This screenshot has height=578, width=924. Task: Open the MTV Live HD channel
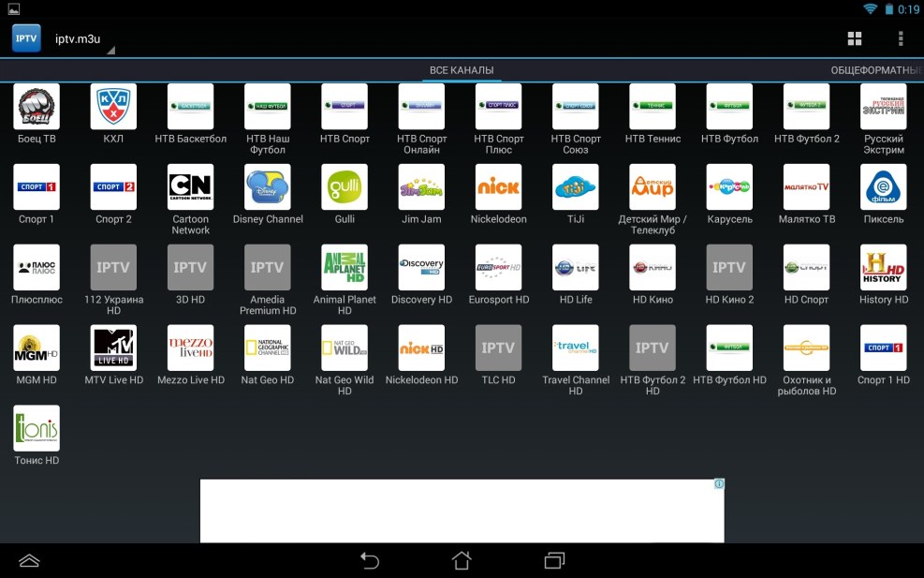[113, 348]
